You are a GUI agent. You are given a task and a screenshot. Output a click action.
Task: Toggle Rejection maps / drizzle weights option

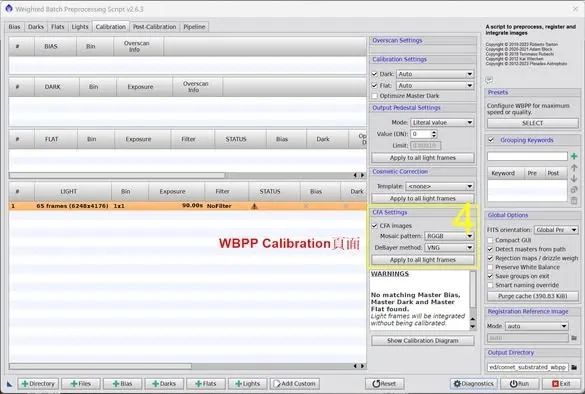coord(490,258)
